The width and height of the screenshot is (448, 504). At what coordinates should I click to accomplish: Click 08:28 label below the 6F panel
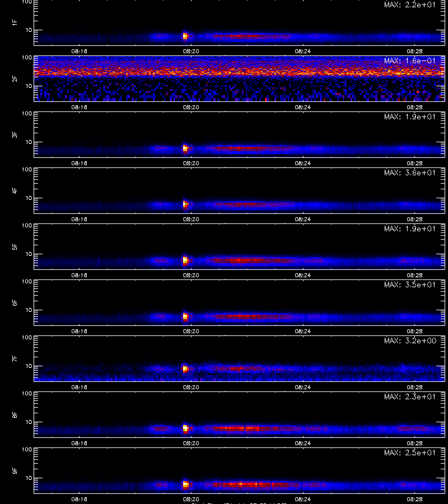click(414, 331)
